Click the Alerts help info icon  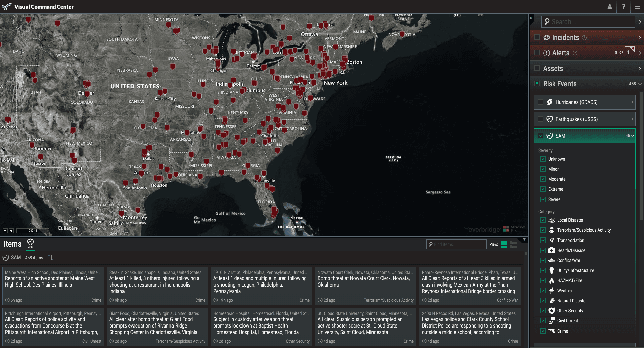click(575, 53)
